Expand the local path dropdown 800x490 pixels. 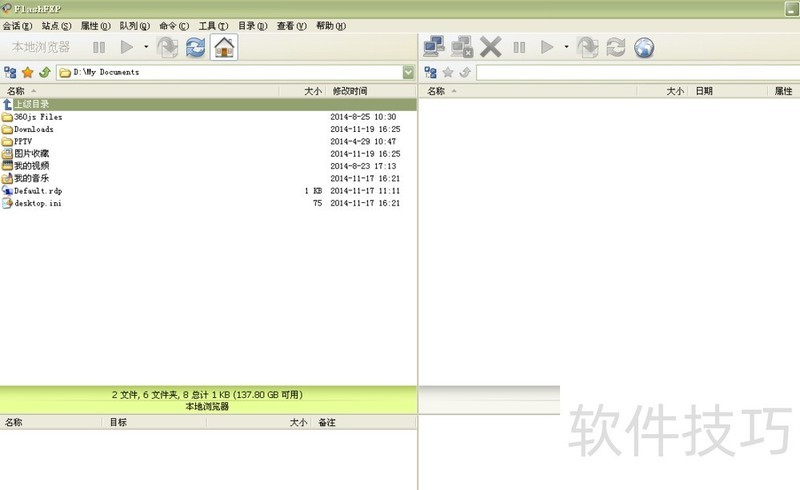tap(408, 72)
